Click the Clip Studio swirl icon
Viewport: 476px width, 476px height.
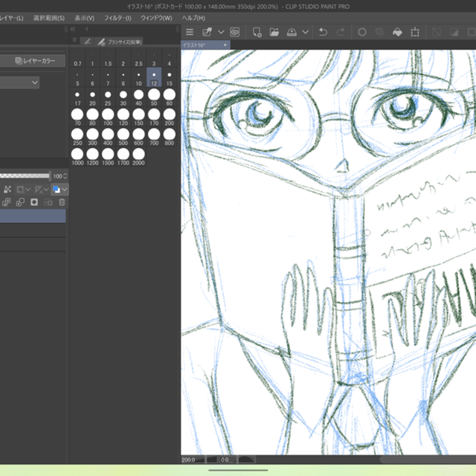pos(234,32)
